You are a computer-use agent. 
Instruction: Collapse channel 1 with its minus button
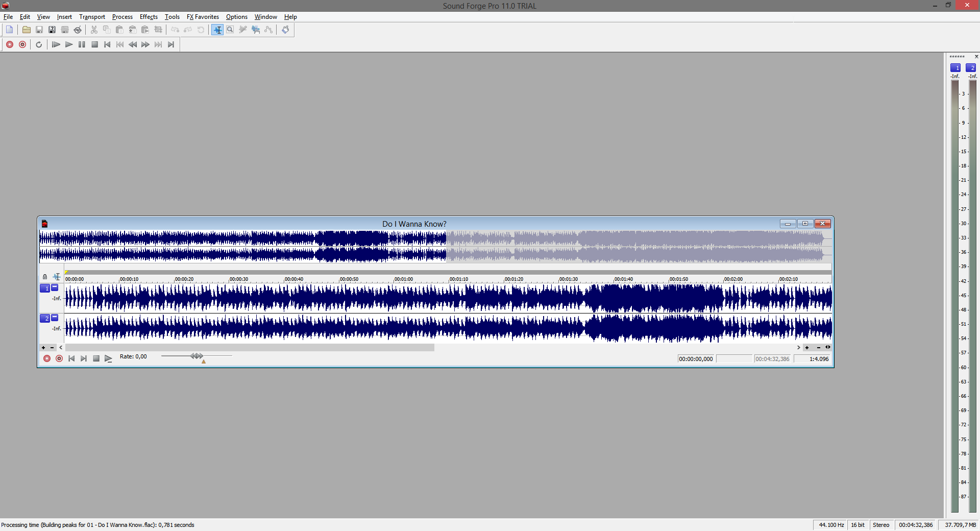[x=55, y=287]
